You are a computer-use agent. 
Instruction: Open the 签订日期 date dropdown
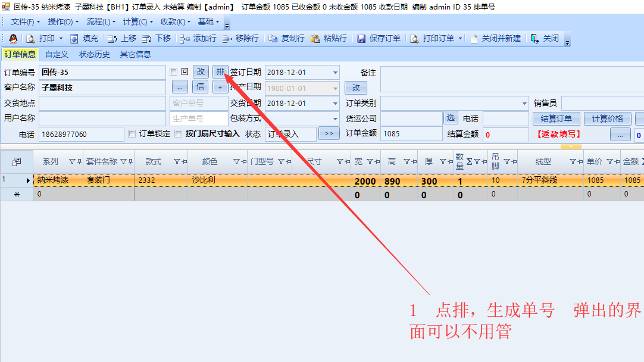click(x=335, y=73)
